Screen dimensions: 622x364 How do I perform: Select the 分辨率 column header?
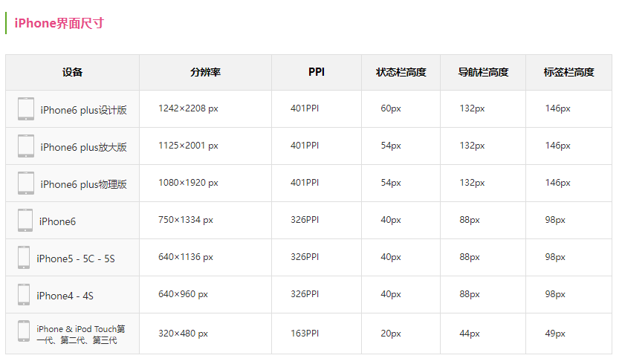coord(205,72)
